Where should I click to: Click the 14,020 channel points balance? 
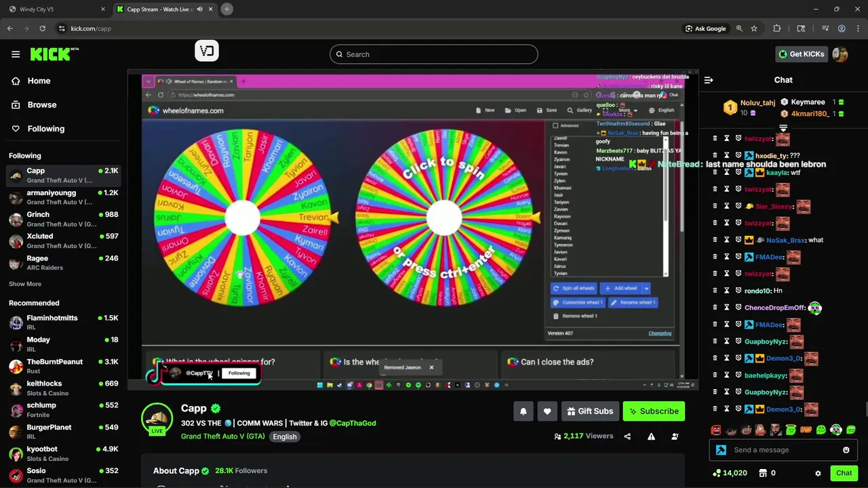coord(730,473)
